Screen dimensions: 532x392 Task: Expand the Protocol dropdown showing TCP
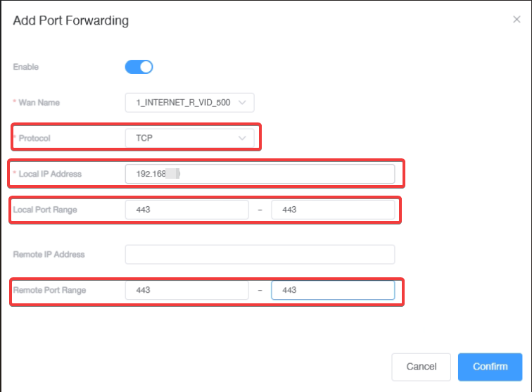(x=189, y=139)
